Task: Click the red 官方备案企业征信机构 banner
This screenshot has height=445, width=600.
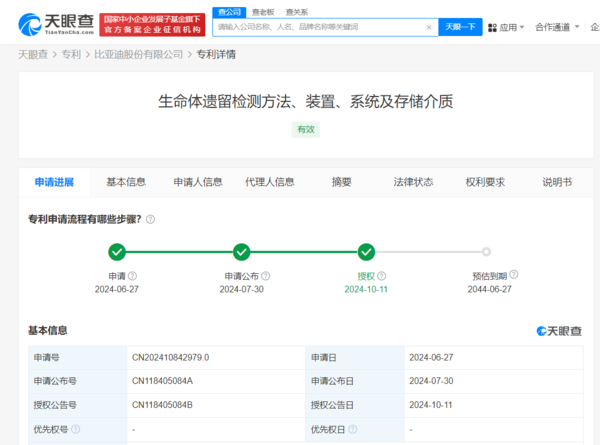Action: coord(152,25)
